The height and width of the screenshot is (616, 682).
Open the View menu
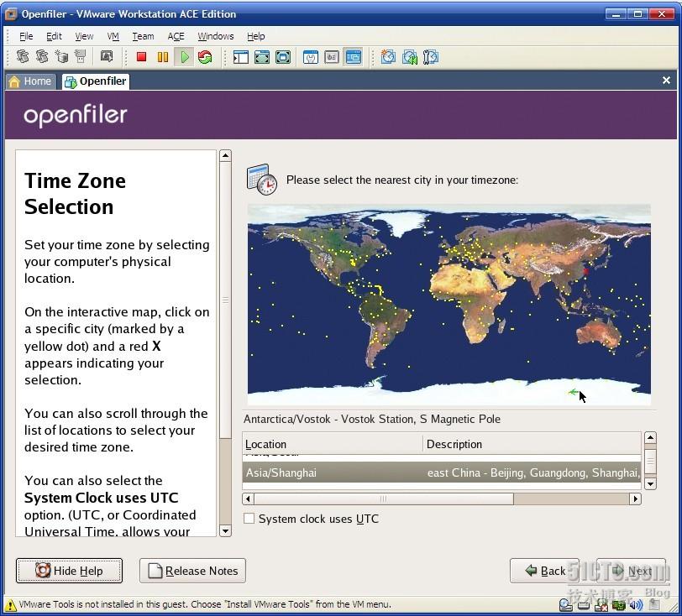[84, 36]
